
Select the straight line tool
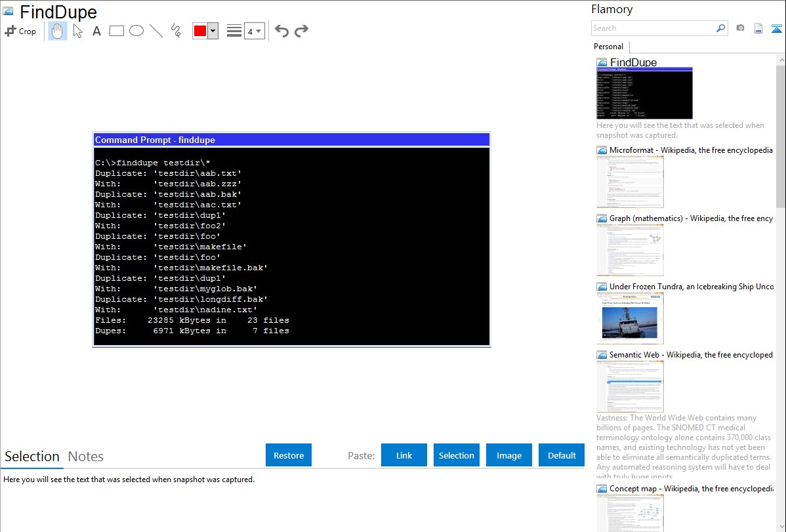[x=156, y=31]
